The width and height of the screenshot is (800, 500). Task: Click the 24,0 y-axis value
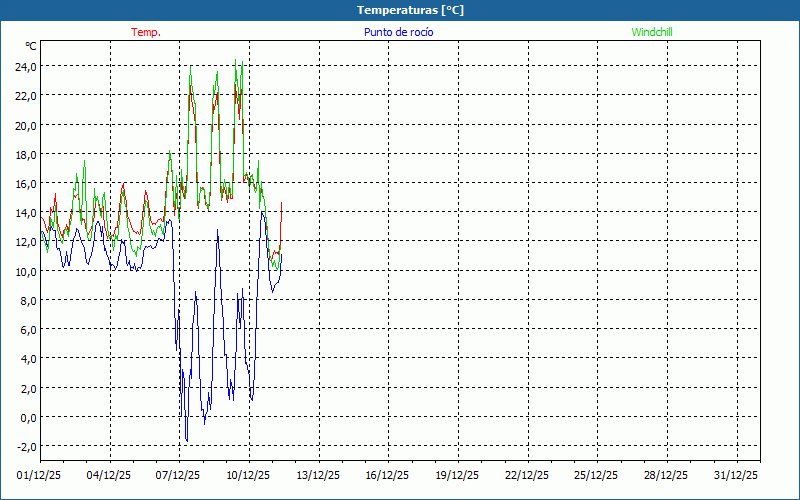(x=26, y=66)
